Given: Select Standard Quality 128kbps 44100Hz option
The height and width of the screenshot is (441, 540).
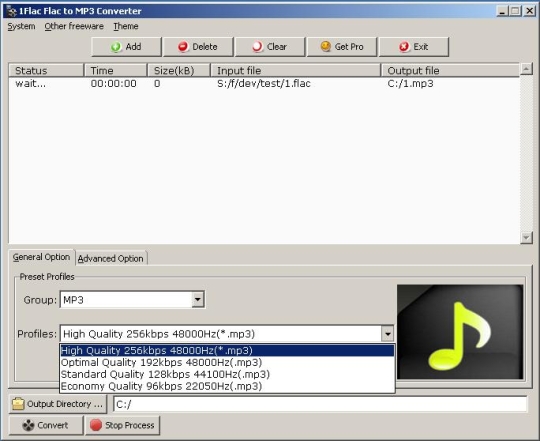Looking at the screenshot, I should pyautogui.click(x=227, y=374).
